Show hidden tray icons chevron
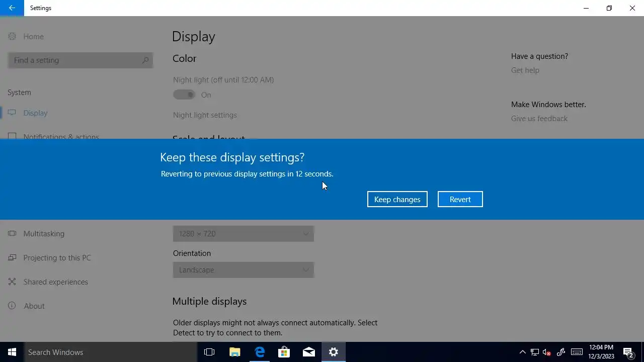Image resolution: width=644 pixels, height=362 pixels. (x=522, y=352)
